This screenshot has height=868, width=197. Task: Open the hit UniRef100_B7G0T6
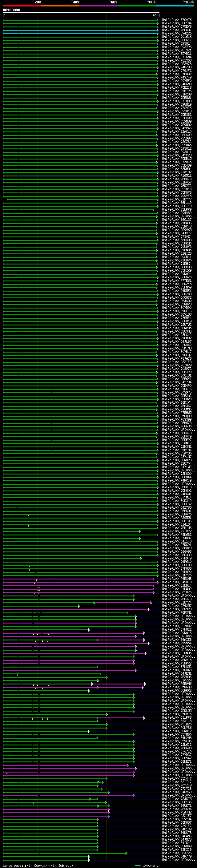tap(177, 20)
